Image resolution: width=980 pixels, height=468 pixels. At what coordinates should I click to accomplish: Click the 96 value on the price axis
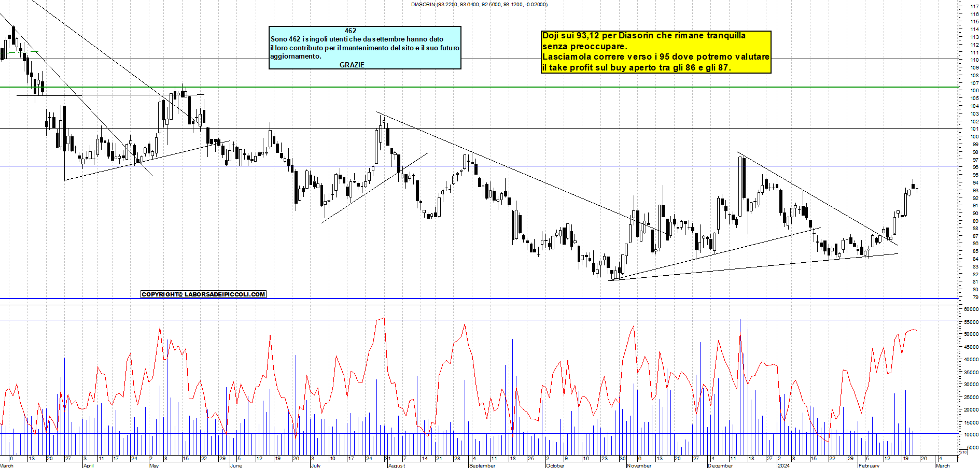976,167
